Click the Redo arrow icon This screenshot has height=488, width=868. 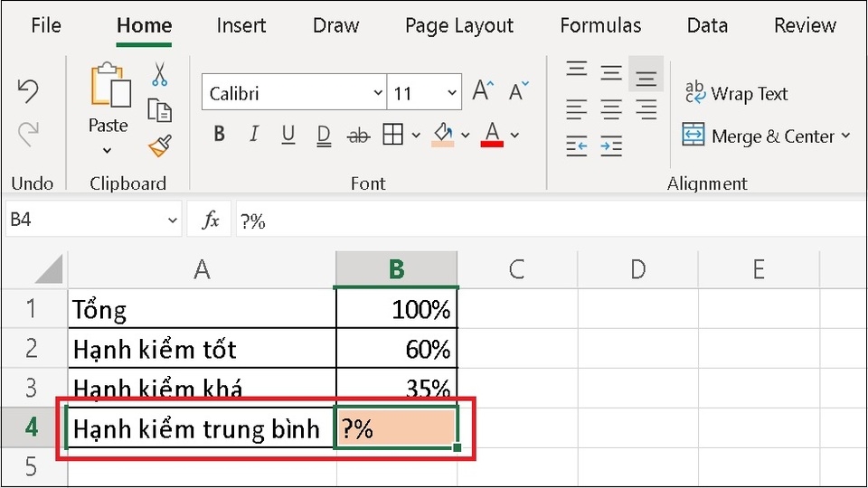pyautogui.click(x=28, y=134)
